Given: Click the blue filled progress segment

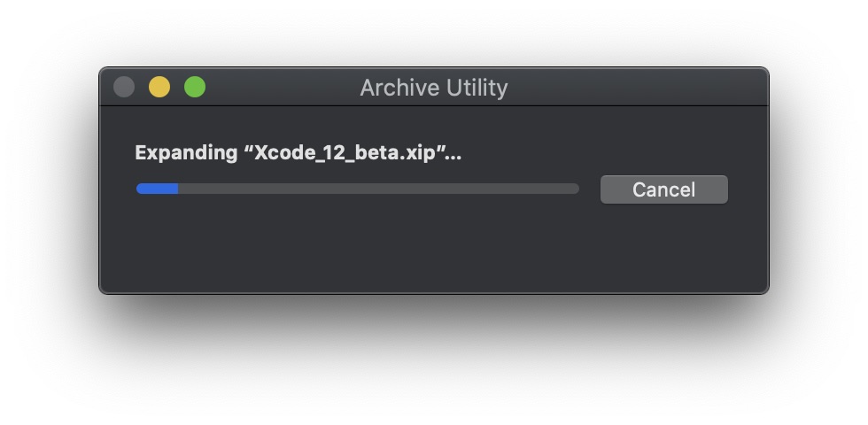Looking at the screenshot, I should click(158, 189).
